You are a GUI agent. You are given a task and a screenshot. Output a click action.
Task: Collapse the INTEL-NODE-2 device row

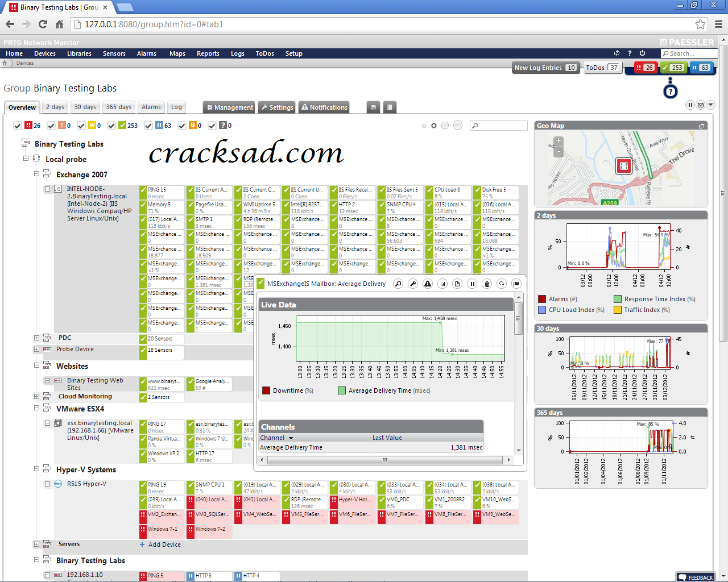[47, 189]
